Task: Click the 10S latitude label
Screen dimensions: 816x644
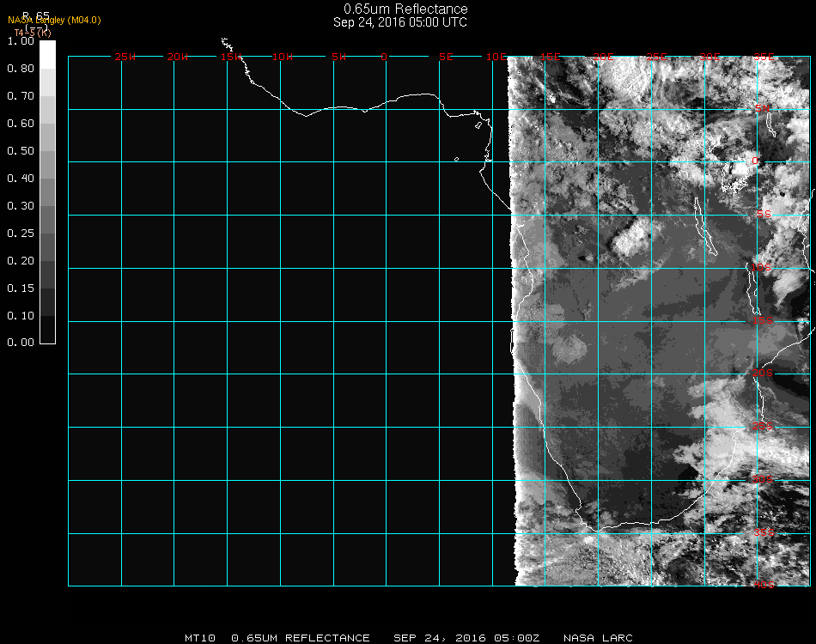Action: (763, 268)
